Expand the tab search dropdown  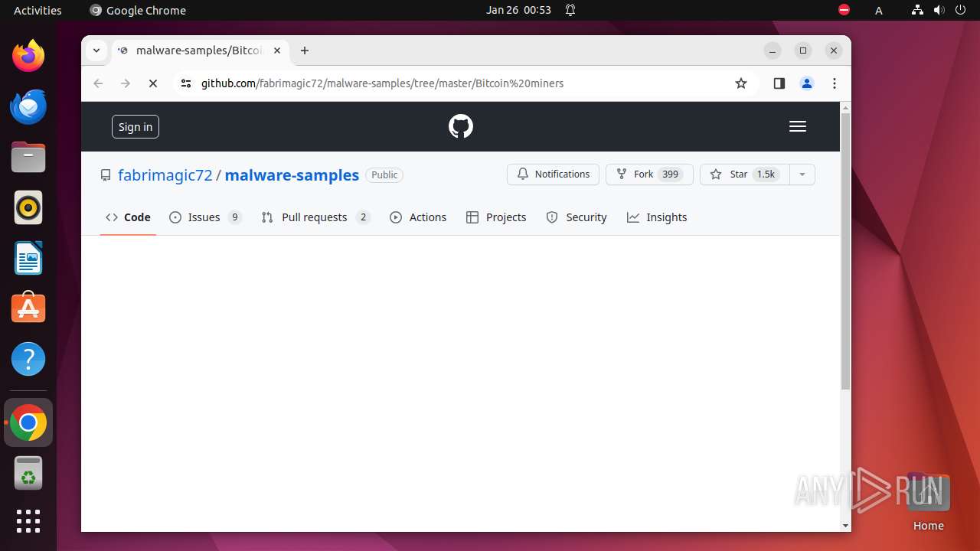tap(96, 51)
